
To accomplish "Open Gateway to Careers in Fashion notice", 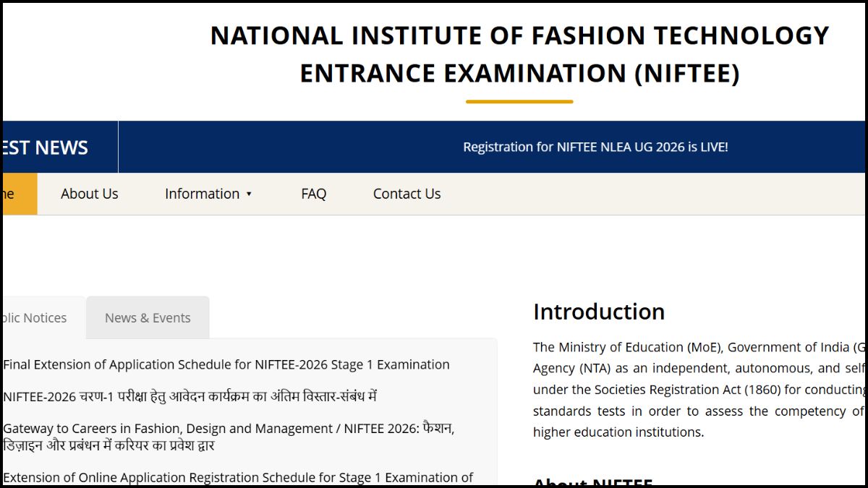I will (x=229, y=429).
